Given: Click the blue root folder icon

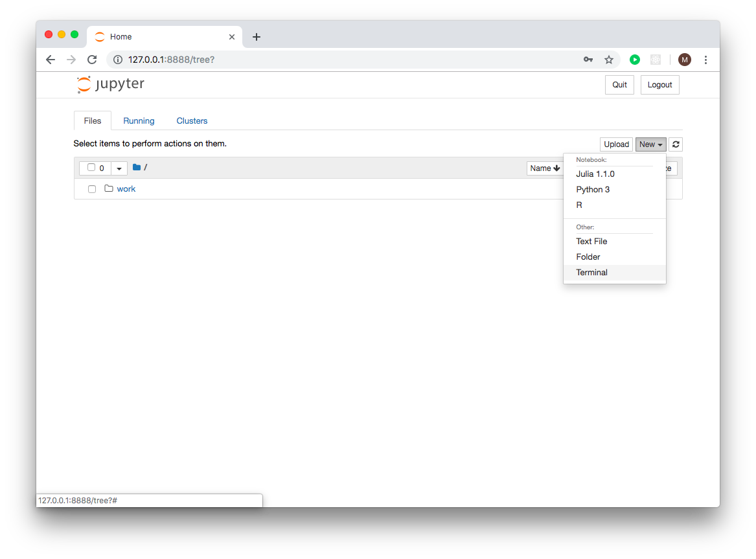Looking at the screenshot, I should pyautogui.click(x=137, y=167).
